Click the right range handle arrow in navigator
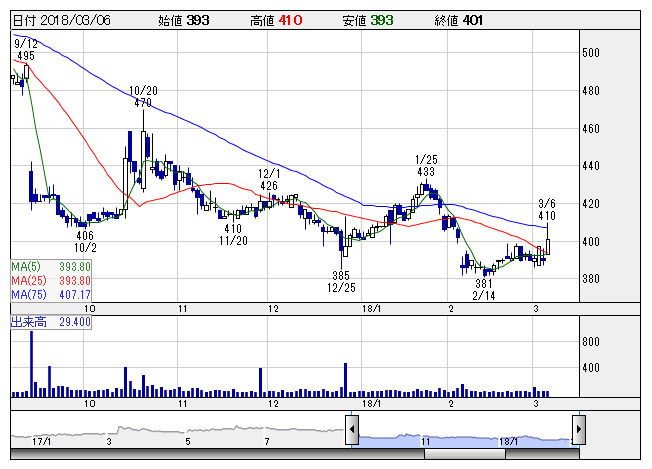 tap(578, 430)
